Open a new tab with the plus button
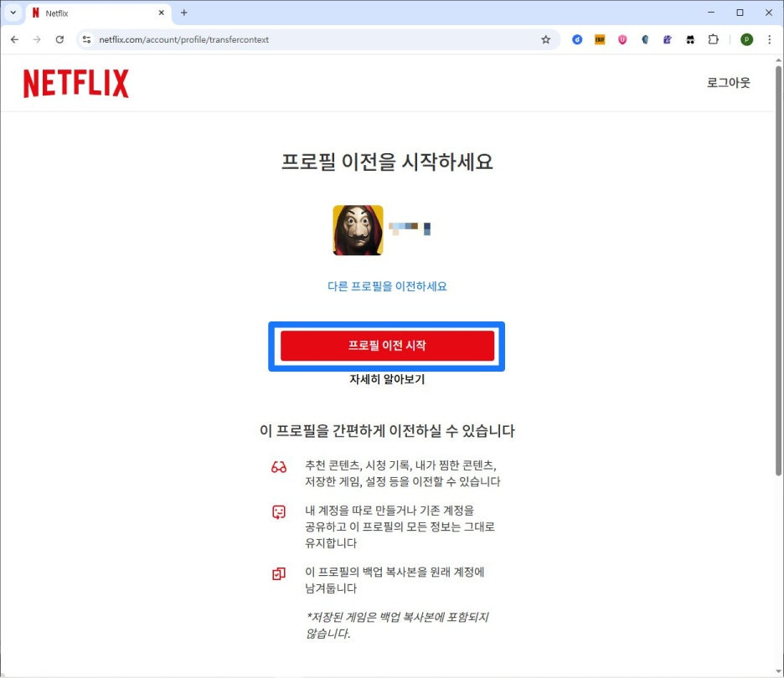Viewport: 784px width, 678px height. 184,13
